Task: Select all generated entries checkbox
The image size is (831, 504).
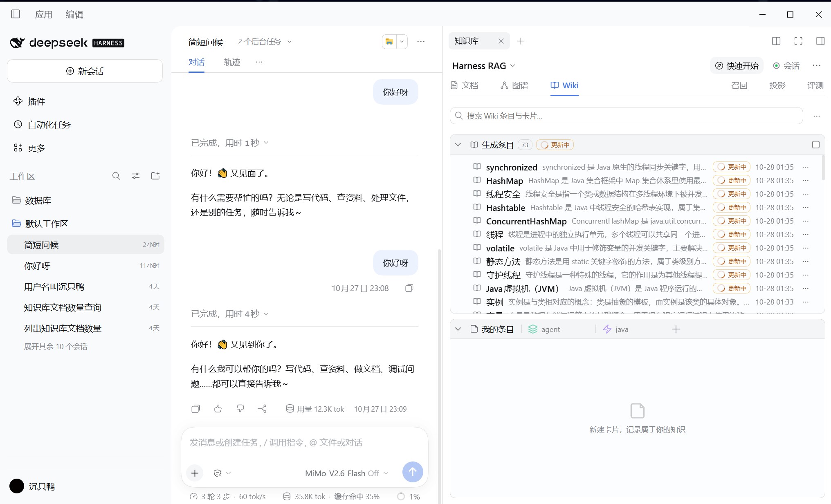Action: tap(816, 145)
